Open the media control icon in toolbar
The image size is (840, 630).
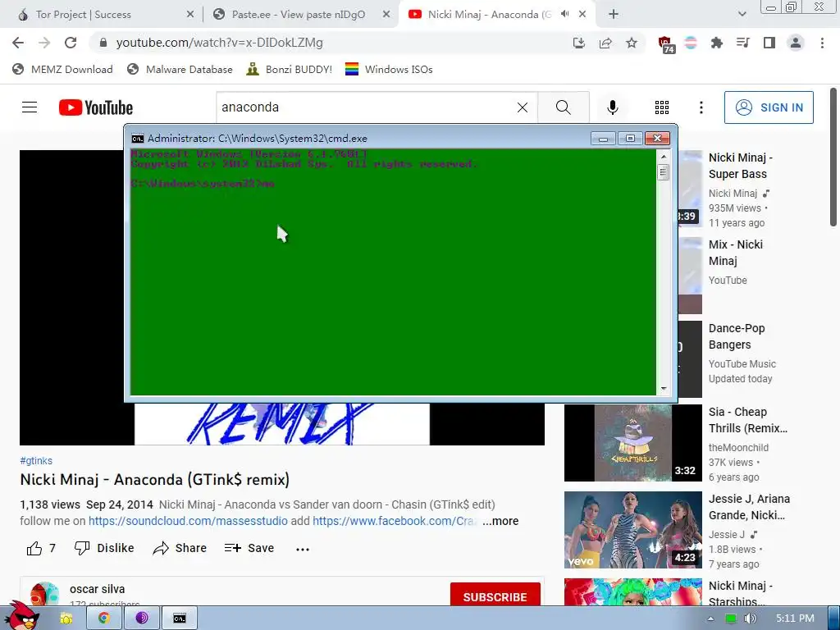coord(742,43)
